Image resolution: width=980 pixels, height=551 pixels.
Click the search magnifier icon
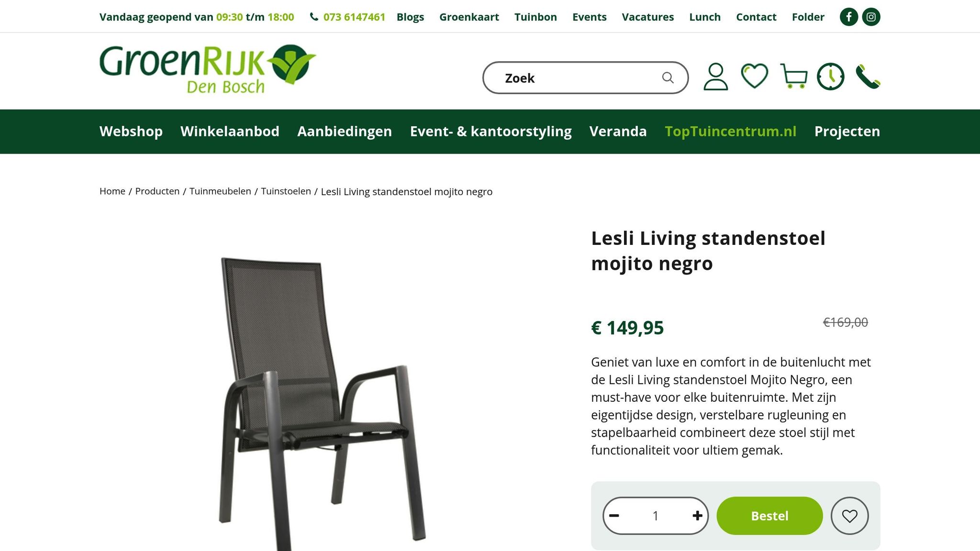tap(668, 78)
